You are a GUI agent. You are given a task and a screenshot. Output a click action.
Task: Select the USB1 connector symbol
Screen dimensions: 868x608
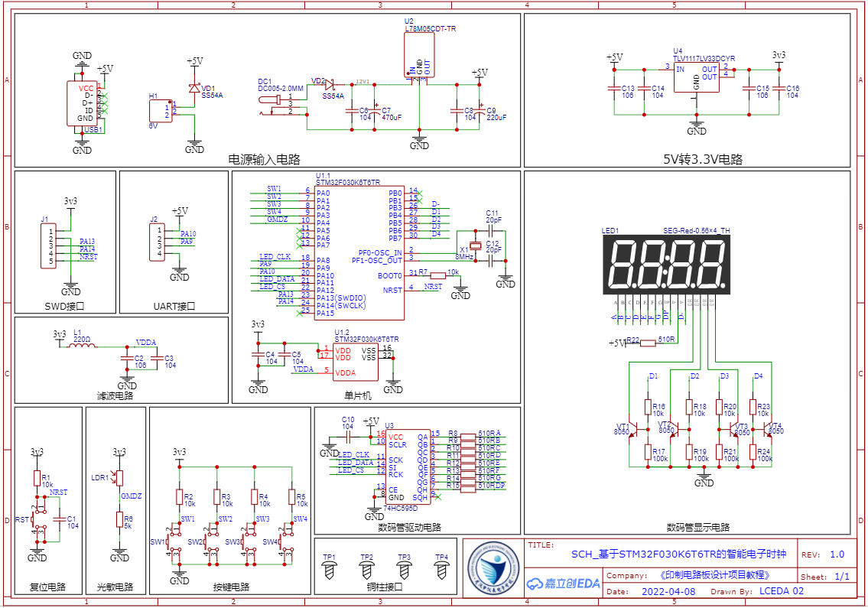click(82, 103)
